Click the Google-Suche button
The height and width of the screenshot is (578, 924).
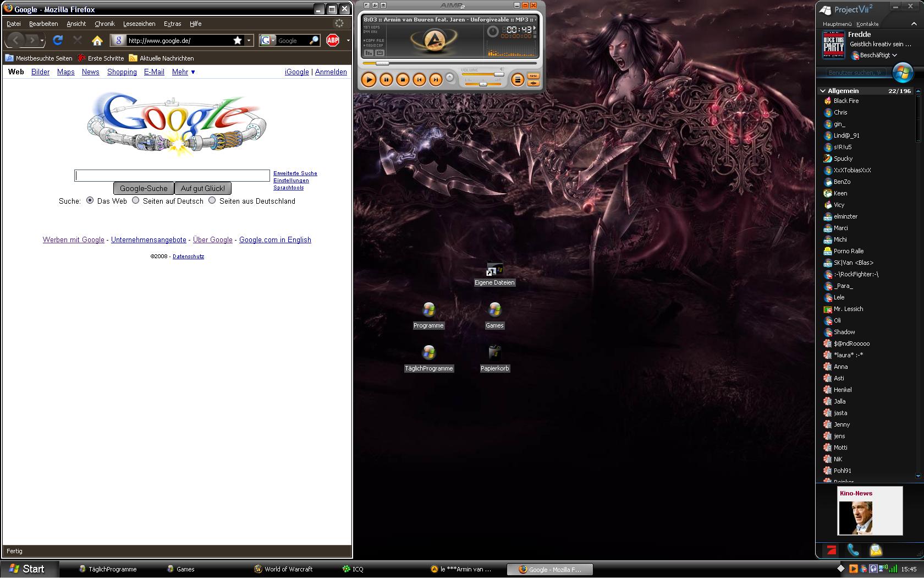pos(144,188)
